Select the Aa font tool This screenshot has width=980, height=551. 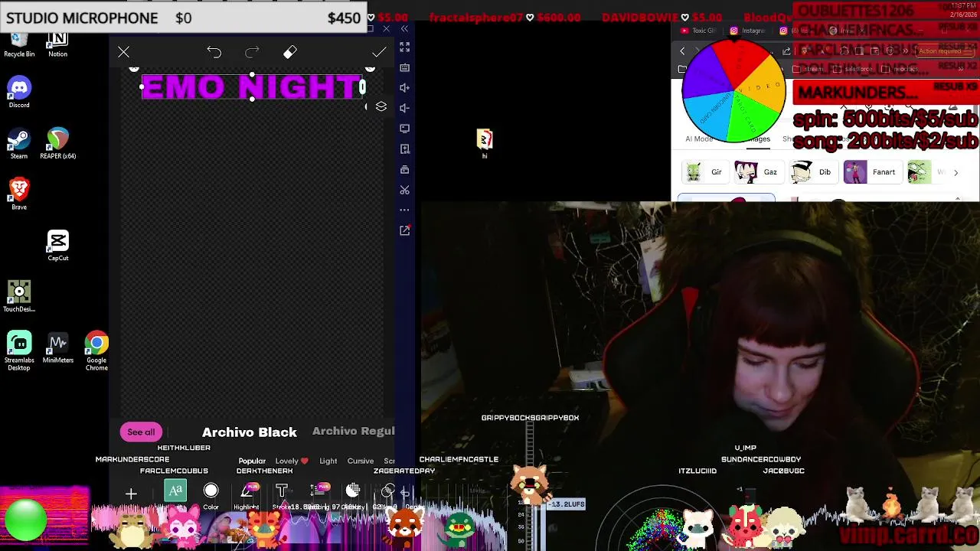point(175,491)
